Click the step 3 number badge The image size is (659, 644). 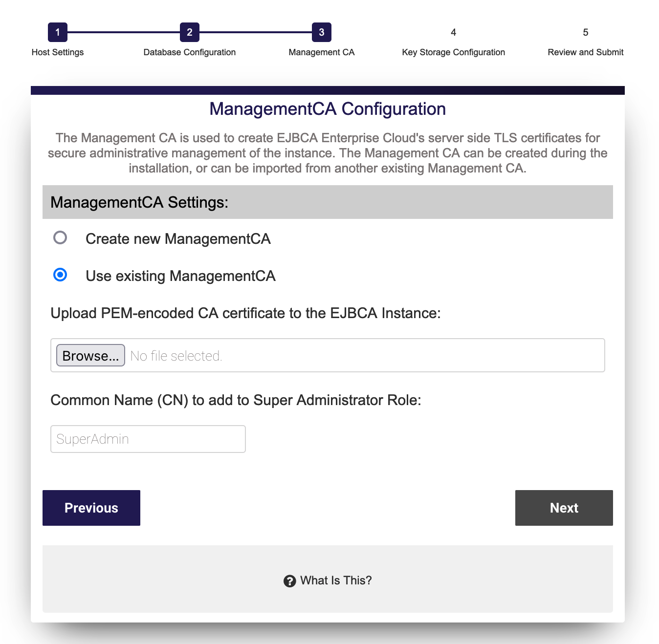click(322, 32)
